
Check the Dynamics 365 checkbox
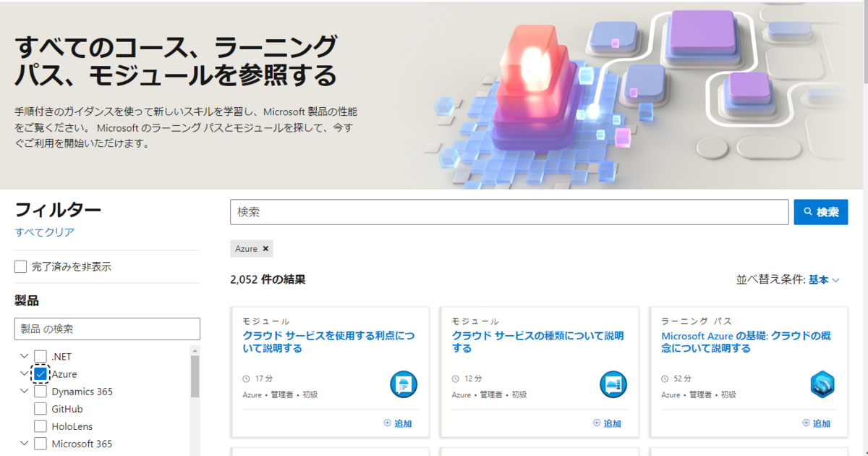(41, 392)
